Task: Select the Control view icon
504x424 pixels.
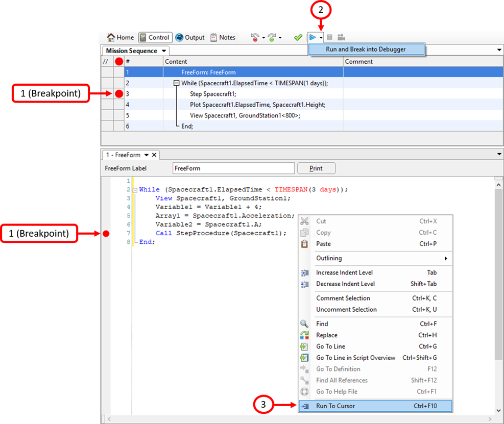Action: [x=155, y=37]
